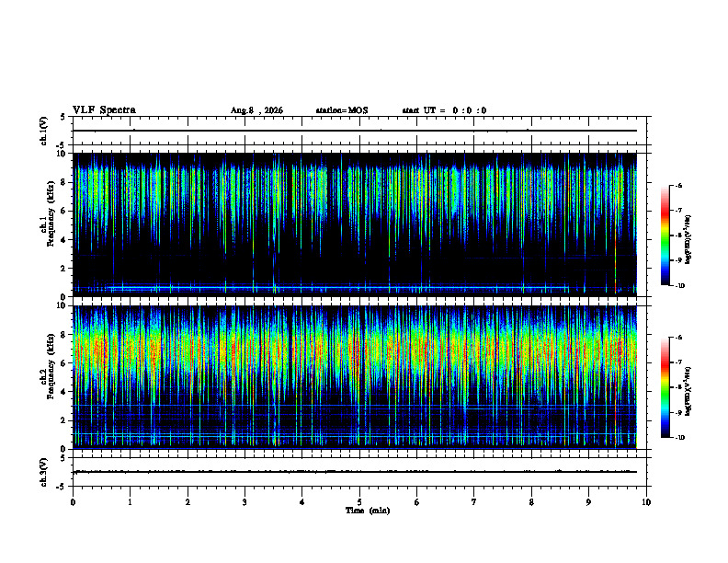Click the "6" kHz tick on ch.1 frequency axis
The width and height of the screenshot is (728, 563).
pos(64,211)
